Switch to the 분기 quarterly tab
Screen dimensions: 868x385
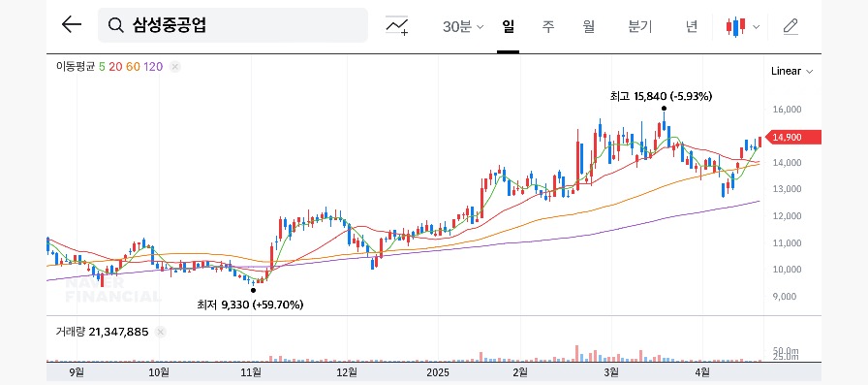(640, 26)
